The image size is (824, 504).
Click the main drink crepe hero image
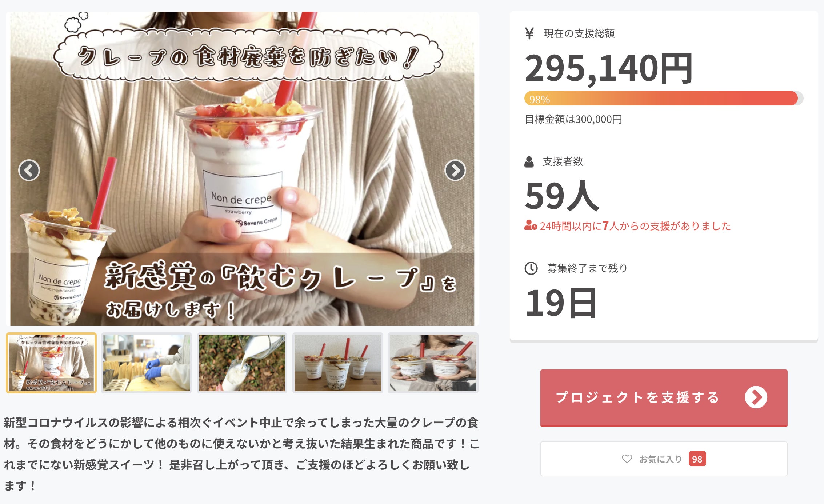242,169
